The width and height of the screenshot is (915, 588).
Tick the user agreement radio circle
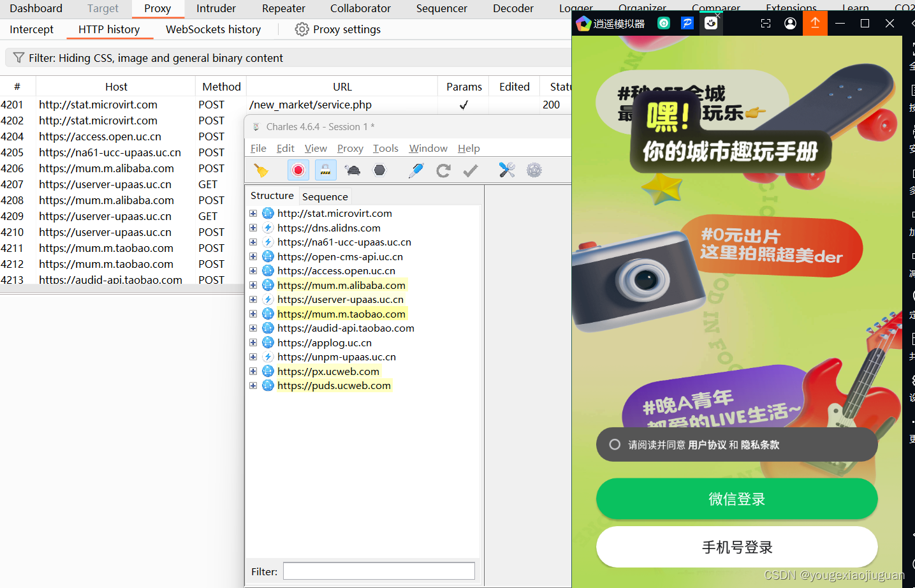pyautogui.click(x=615, y=445)
